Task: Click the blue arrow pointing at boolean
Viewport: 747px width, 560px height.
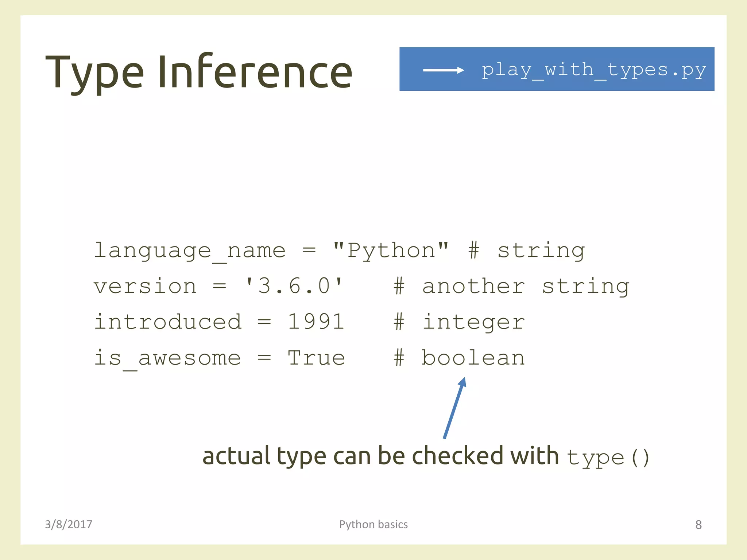Action: click(455, 408)
